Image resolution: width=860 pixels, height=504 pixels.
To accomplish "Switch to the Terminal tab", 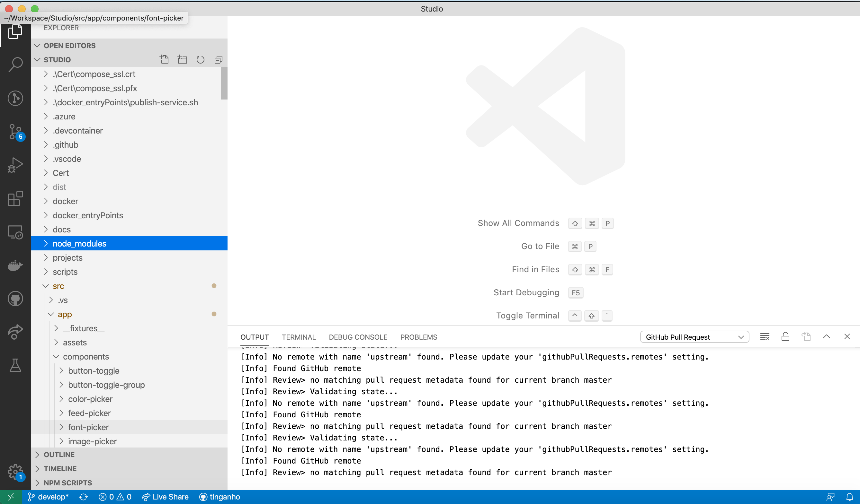I will pyautogui.click(x=299, y=336).
